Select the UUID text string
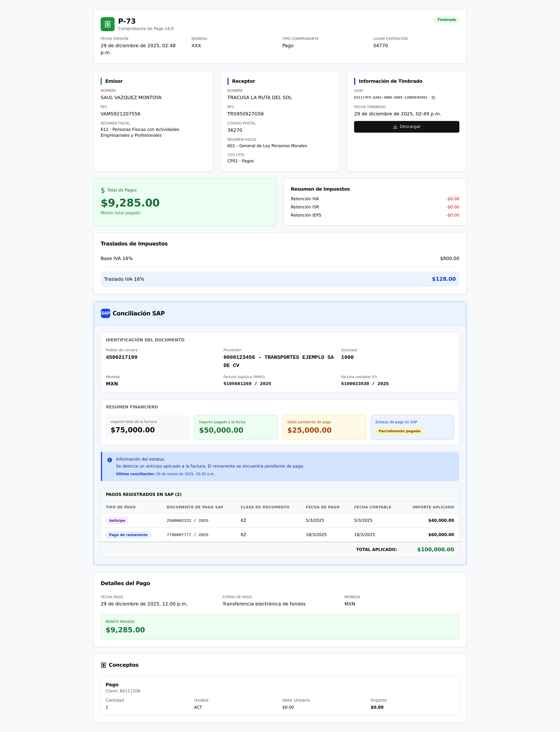The image size is (560, 732). coord(391,98)
